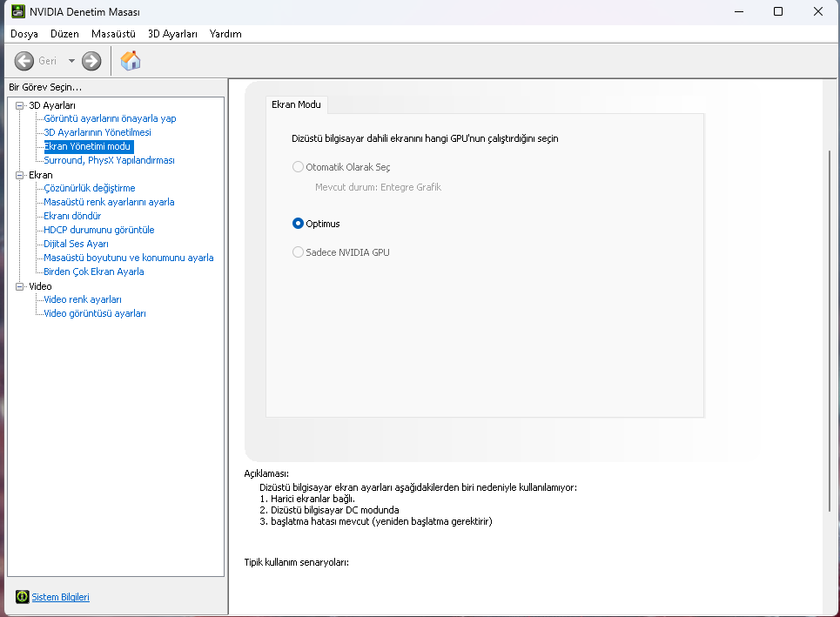Close the NVIDIA Denetim Masası window

point(818,11)
